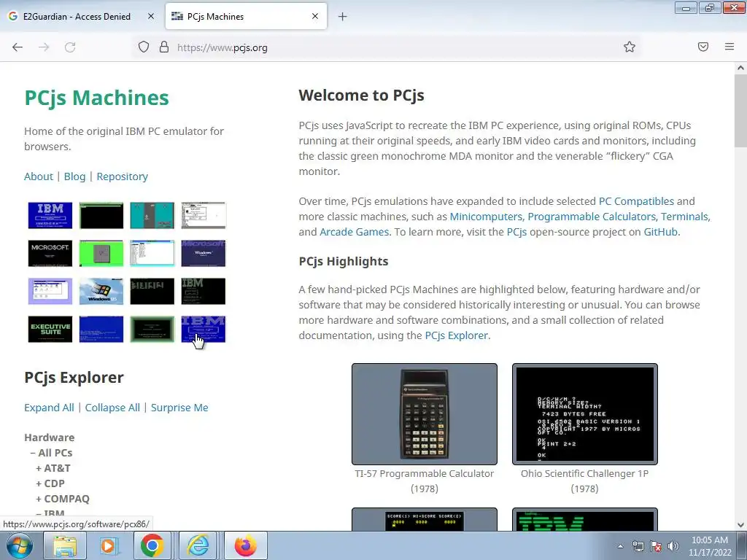Go back with the browser Back arrow
The width and height of the screenshot is (747, 560).
[18, 47]
